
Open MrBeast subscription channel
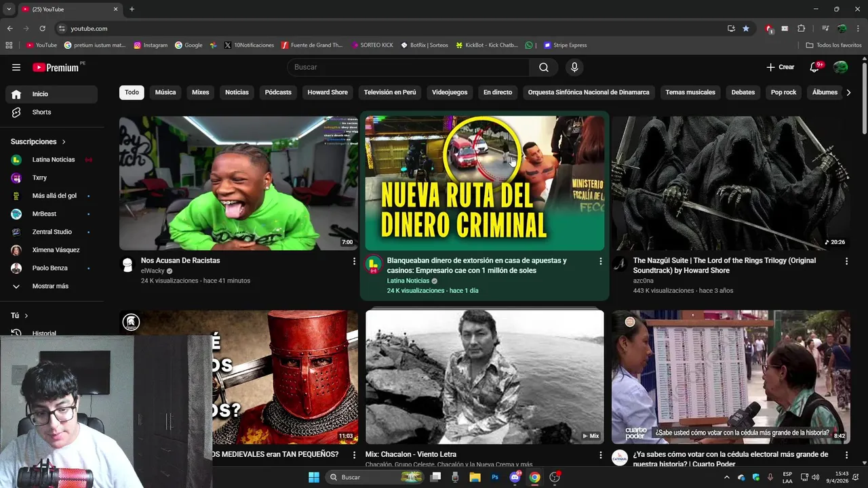click(52, 214)
